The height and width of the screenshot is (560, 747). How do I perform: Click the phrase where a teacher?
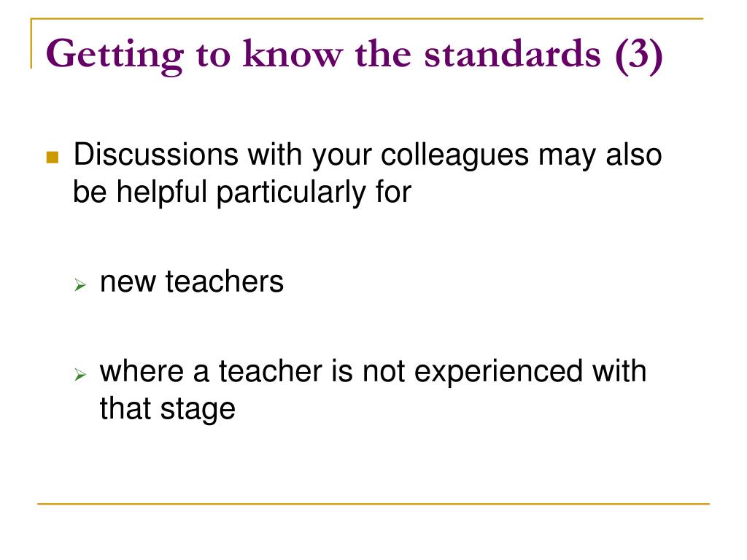click(211, 371)
